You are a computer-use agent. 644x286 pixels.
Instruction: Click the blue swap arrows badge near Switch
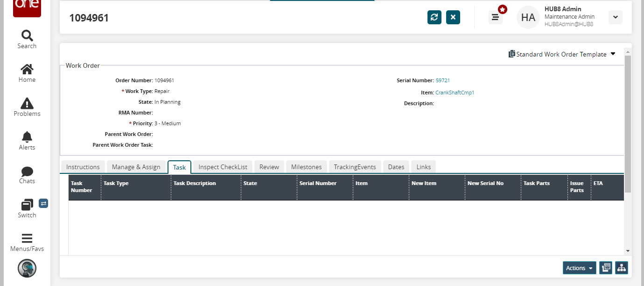click(x=43, y=203)
